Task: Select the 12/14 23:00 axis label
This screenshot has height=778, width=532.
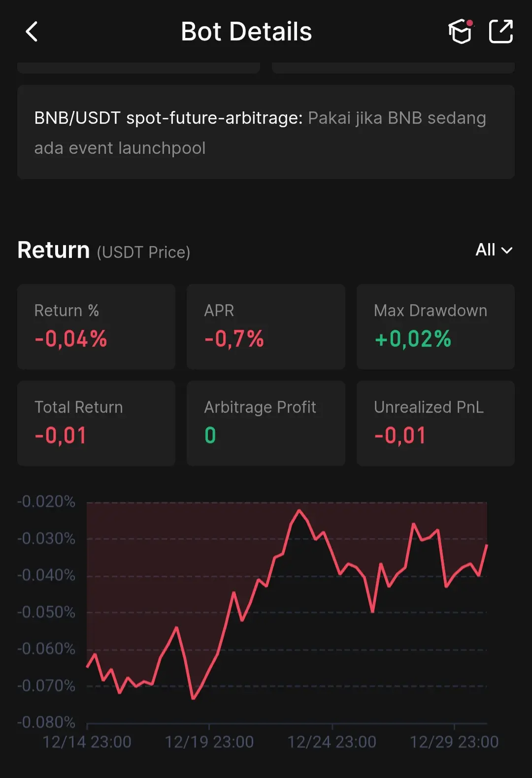Action: point(87,742)
